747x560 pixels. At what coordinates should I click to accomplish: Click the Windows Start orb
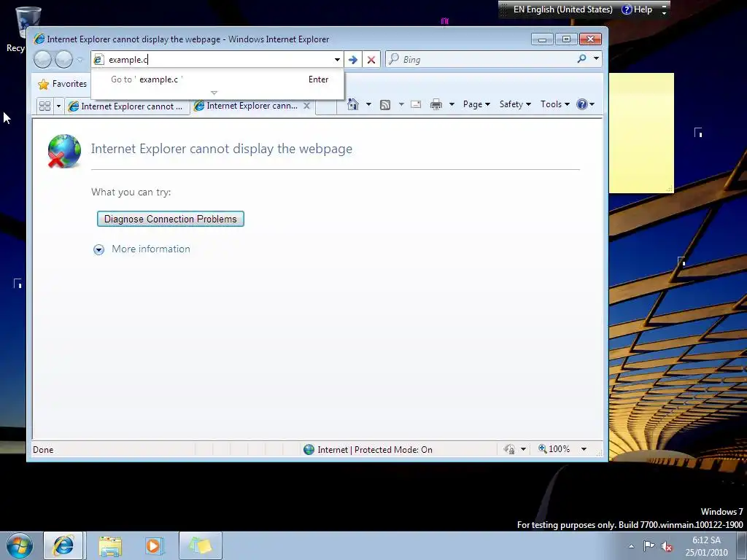pos(20,545)
